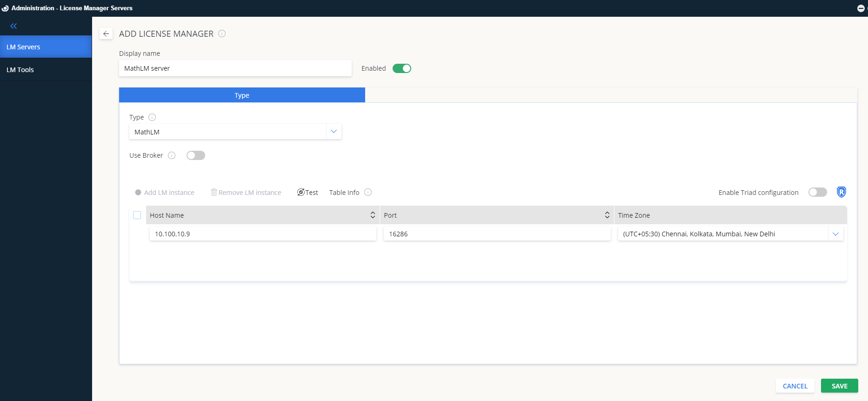Check the select-all checkbox in table header
The width and height of the screenshot is (868, 401).
(x=137, y=215)
